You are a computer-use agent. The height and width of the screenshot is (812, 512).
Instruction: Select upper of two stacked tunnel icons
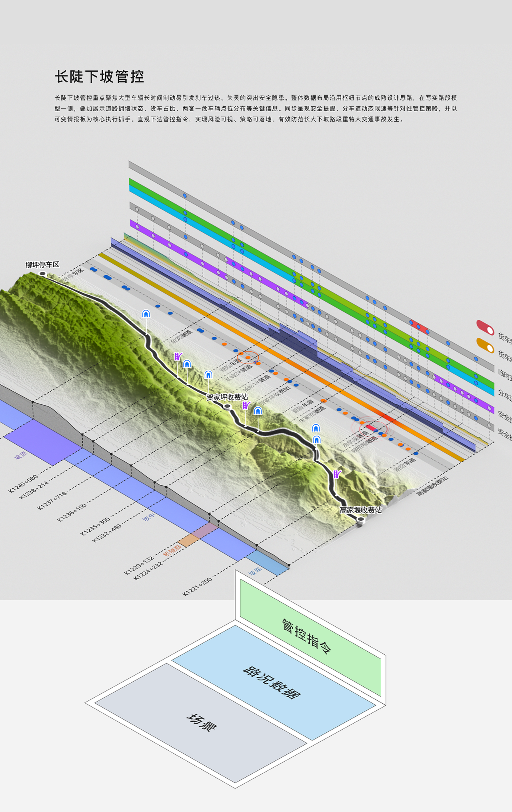pyautogui.click(x=316, y=428)
